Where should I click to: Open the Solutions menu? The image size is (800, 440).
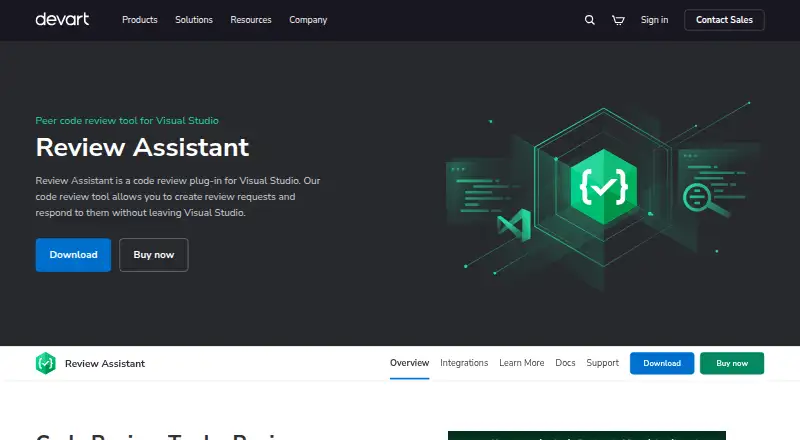coord(194,20)
